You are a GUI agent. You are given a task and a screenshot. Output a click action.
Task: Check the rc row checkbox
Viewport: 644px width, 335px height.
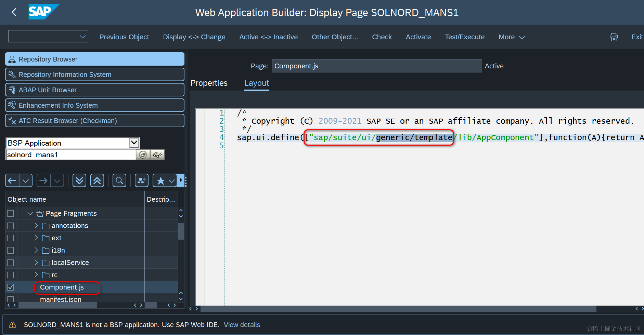(11, 275)
